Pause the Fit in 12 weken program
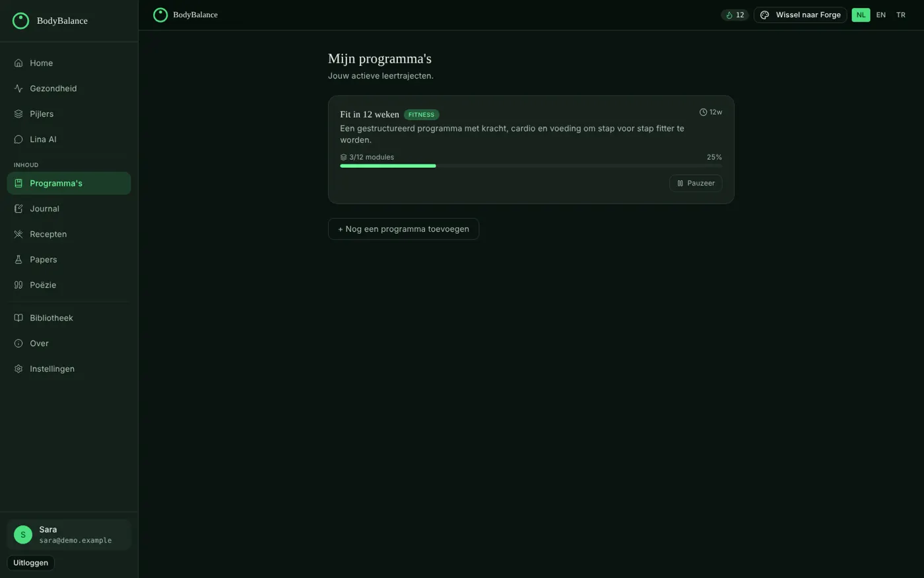 (696, 183)
